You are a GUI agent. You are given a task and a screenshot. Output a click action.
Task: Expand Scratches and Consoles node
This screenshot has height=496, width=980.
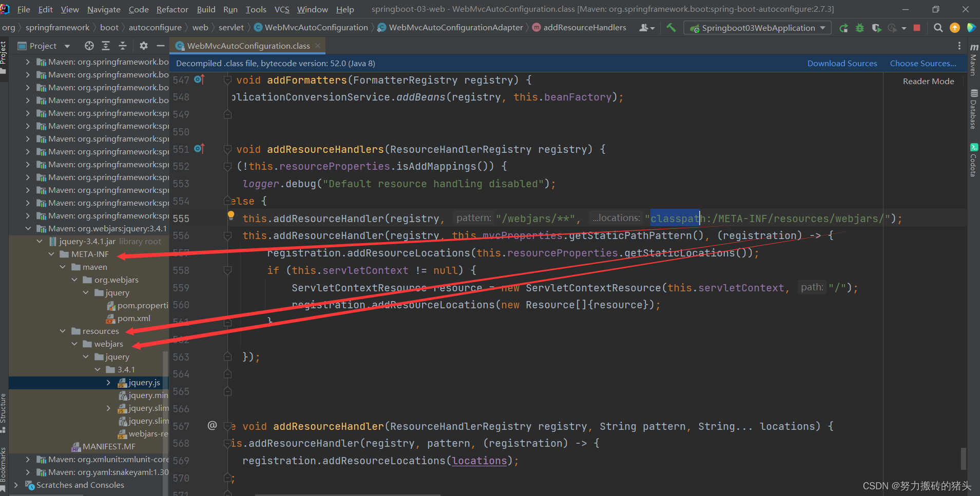(16, 485)
